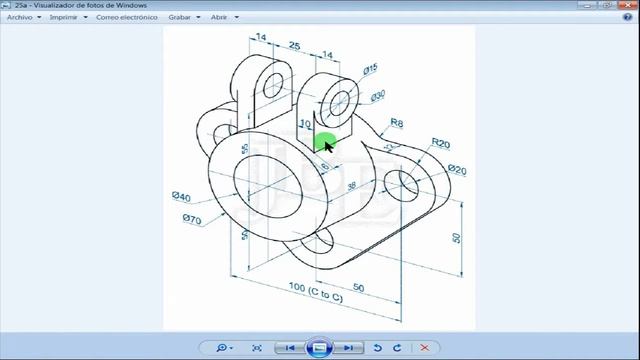Image resolution: width=640 pixels, height=360 pixels.
Task: Open the Abrir menu
Action: pos(219,17)
